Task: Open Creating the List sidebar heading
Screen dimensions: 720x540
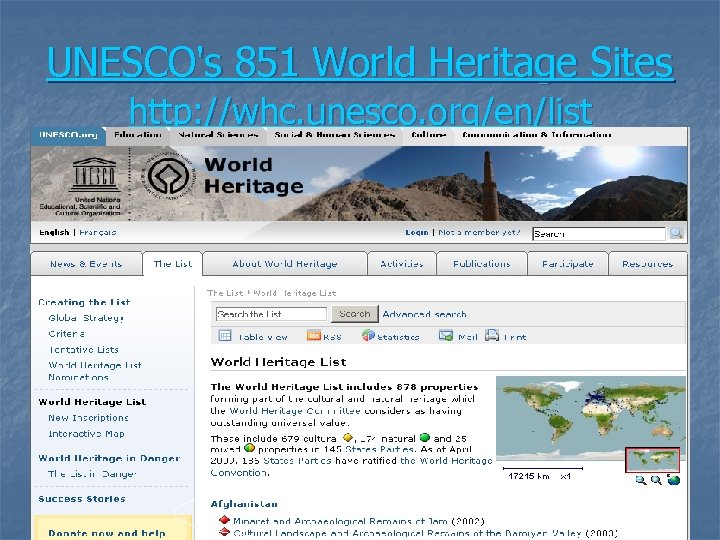Action: (84, 302)
